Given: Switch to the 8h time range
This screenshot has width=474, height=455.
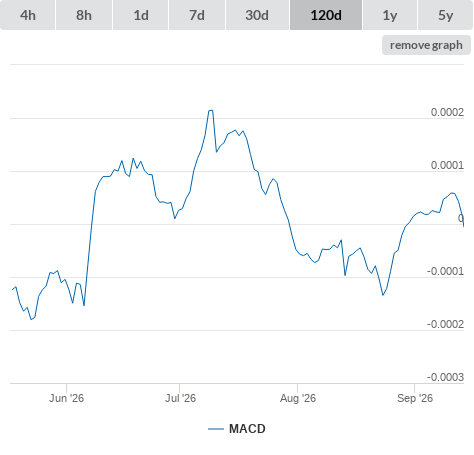Looking at the screenshot, I should [84, 15].
